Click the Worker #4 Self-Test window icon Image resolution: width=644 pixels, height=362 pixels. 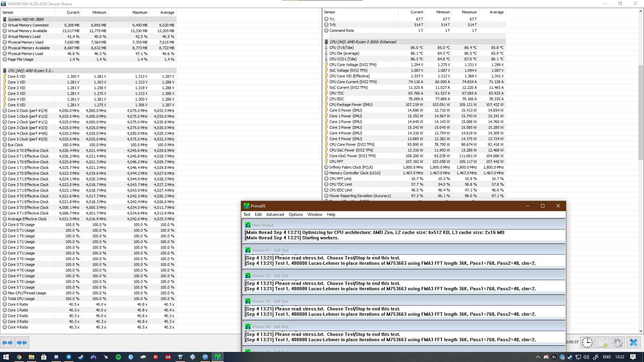coord(248,327)
